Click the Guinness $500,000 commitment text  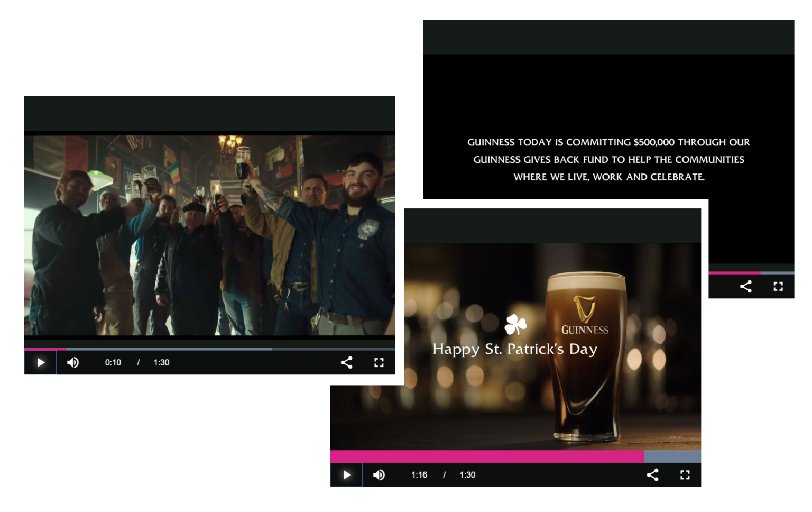608,159
